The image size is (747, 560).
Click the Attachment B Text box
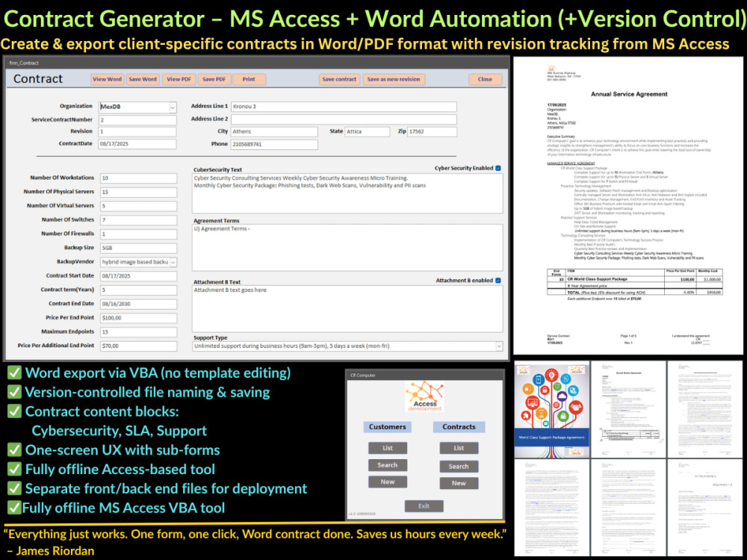tap(347, 308)
